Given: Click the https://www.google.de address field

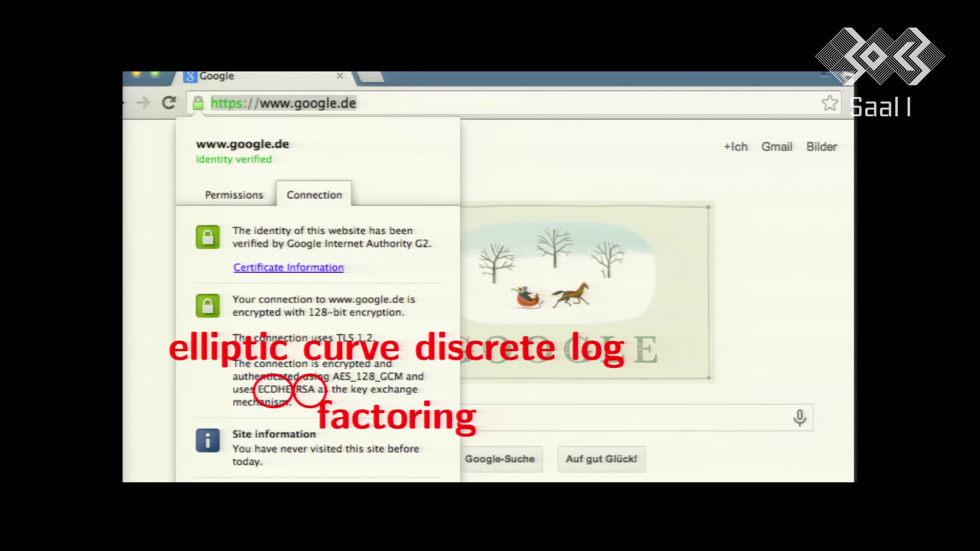Looking at the screenshot, I should (x=513, y=103).
